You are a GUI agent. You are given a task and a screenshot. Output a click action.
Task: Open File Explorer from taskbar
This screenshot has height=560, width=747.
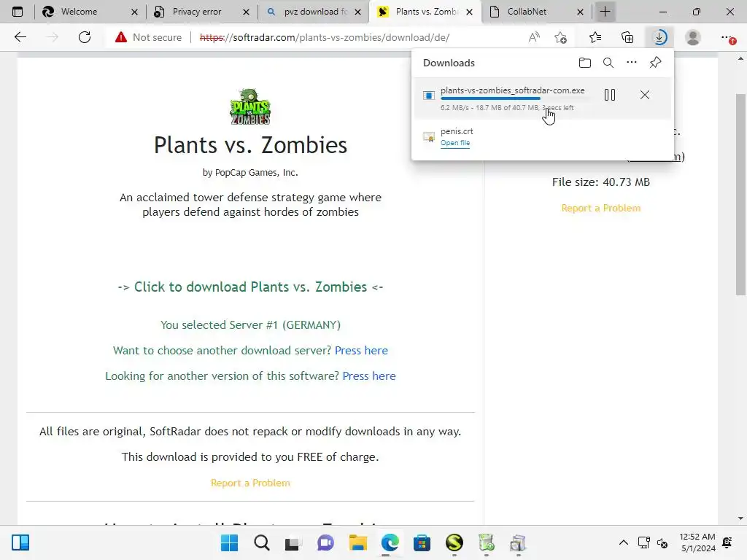point(357,542)
